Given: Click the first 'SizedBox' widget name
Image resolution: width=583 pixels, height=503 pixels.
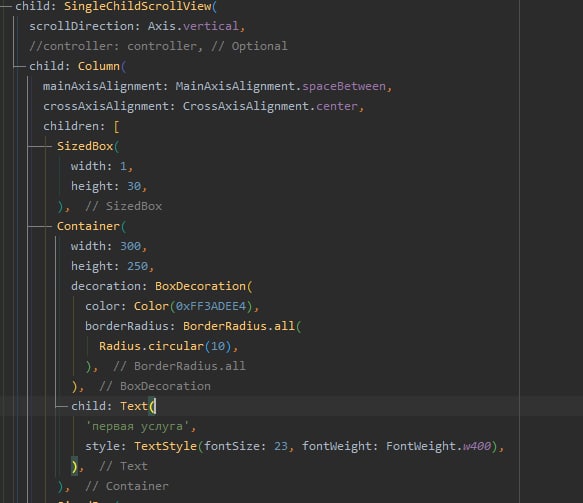Looking at the screenshot, I should click(x=85, y=146).
